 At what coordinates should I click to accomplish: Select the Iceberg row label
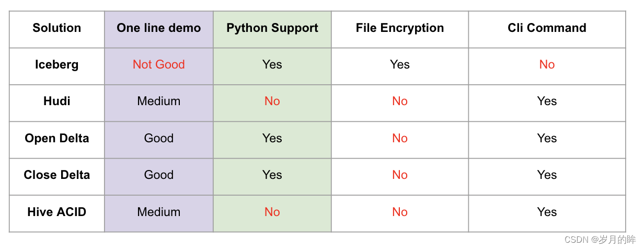click(x=57, y=65)
